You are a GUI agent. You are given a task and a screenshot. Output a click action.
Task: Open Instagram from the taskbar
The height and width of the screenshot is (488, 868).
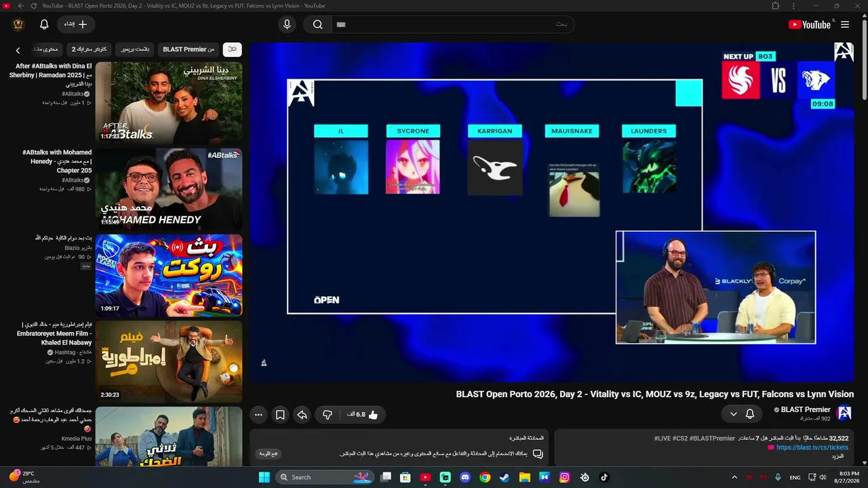coord(564,477)
